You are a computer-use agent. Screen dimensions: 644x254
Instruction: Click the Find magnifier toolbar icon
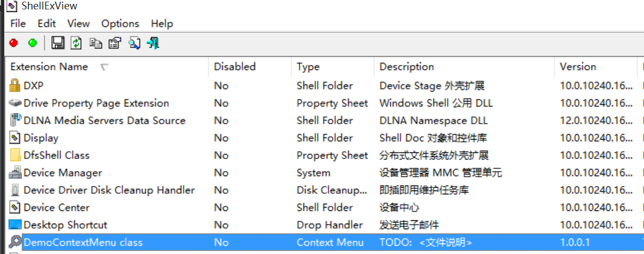click(x=134, y=43)
